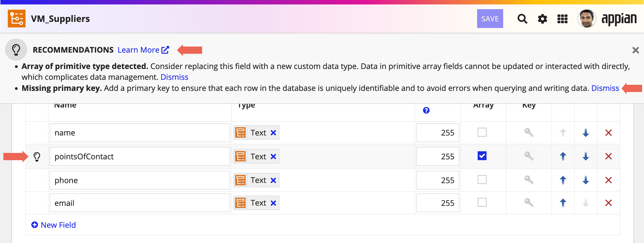
Task: Edit the length 255 for email row
Action: coord(438,203)
